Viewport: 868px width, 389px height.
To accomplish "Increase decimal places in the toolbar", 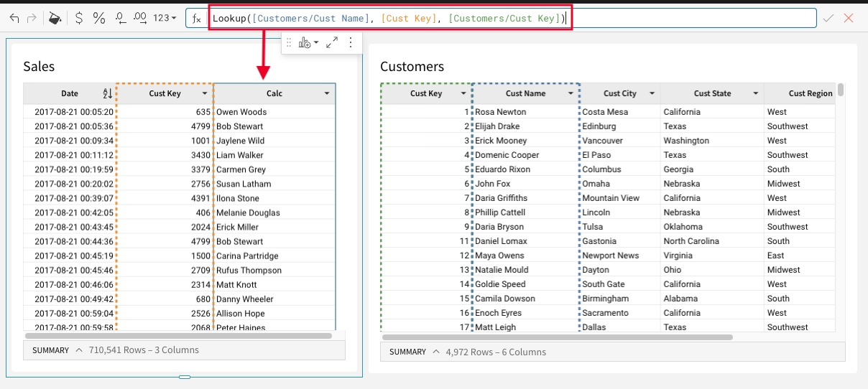I will (141, 18).
